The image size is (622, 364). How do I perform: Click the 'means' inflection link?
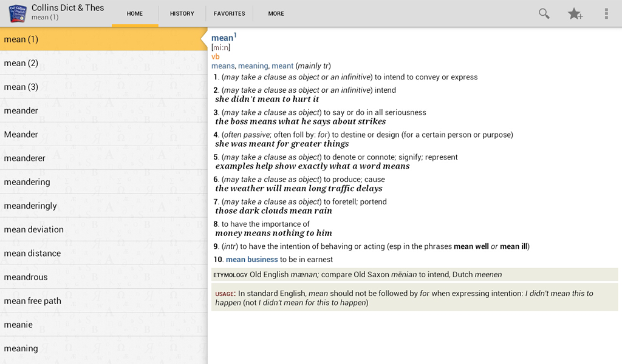(222, 66)
